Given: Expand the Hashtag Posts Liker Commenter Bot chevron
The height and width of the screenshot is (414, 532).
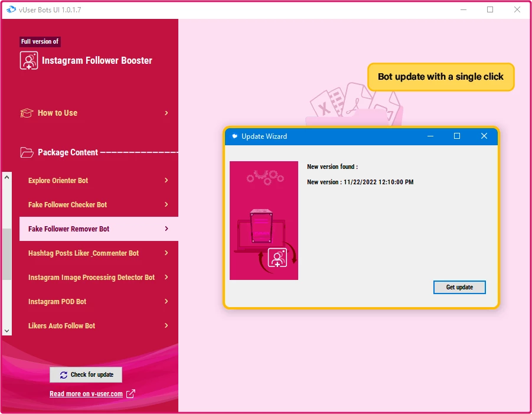Looking at the screenshot, I should tap(167, 253).
